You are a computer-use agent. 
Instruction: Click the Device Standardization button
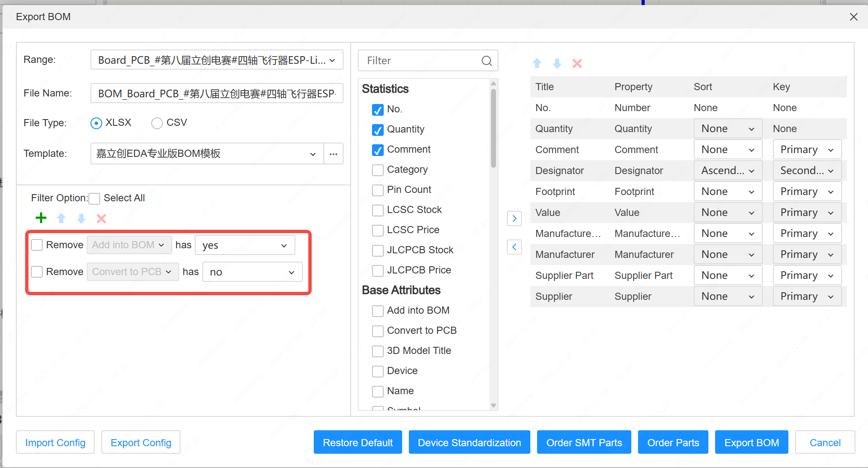tap(469, 442)
